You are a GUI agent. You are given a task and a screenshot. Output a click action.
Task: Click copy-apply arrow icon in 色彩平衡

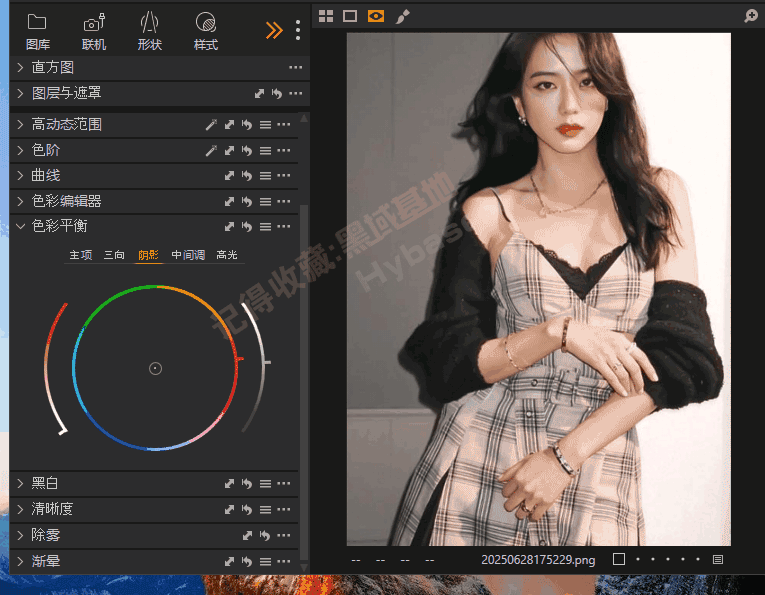229,226
